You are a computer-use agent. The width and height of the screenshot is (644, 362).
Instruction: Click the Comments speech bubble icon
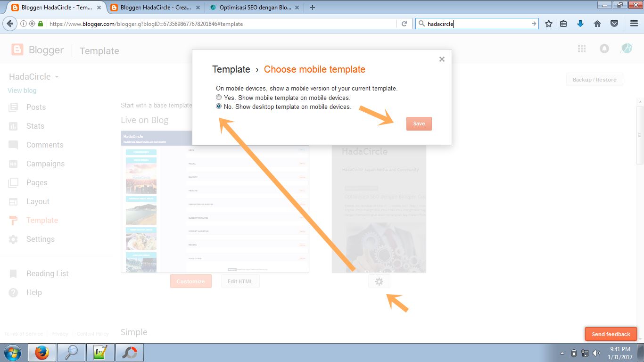tap(13, 145)
